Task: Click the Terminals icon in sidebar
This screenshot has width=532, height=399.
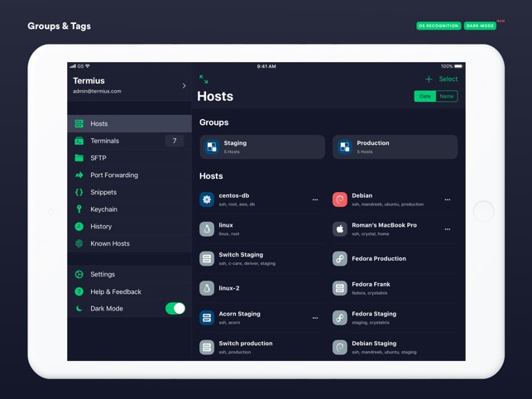Action: click(79, 141)
